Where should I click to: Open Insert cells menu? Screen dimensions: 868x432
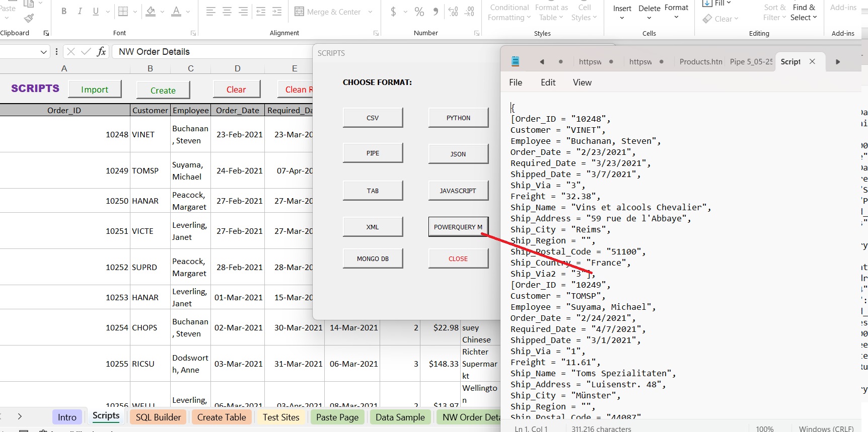coord(622,13)
